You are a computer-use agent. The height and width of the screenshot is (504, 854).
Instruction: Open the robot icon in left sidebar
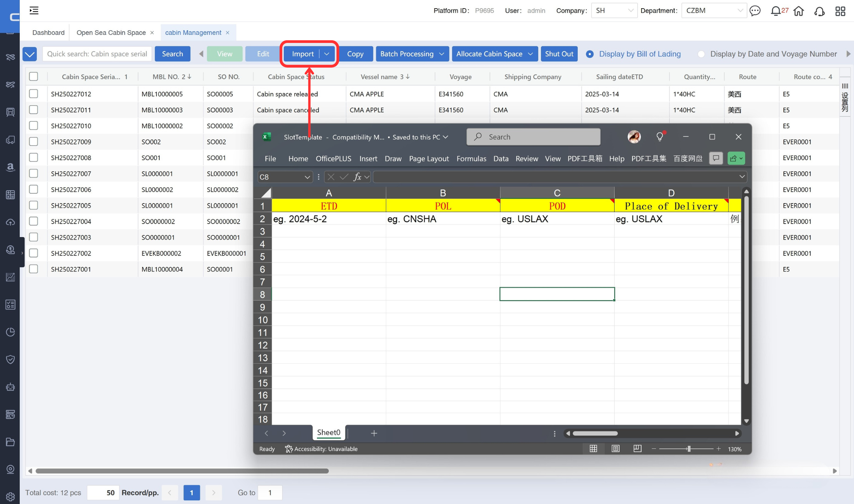(x=10, y=387)
